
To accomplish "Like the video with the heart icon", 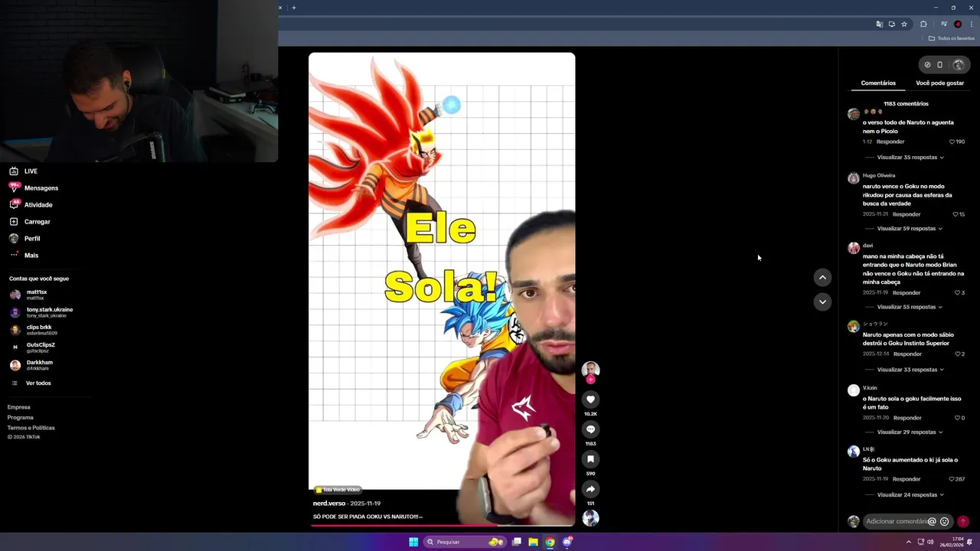I will tap(590, 399).
